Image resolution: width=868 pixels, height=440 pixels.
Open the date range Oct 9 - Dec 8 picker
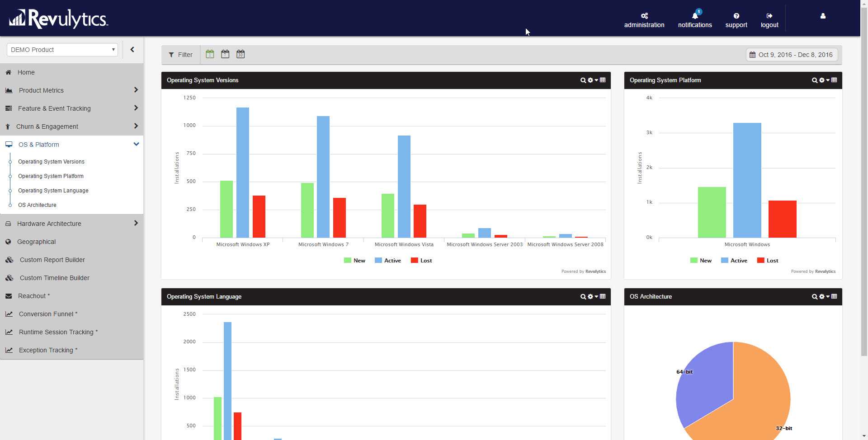792,54
